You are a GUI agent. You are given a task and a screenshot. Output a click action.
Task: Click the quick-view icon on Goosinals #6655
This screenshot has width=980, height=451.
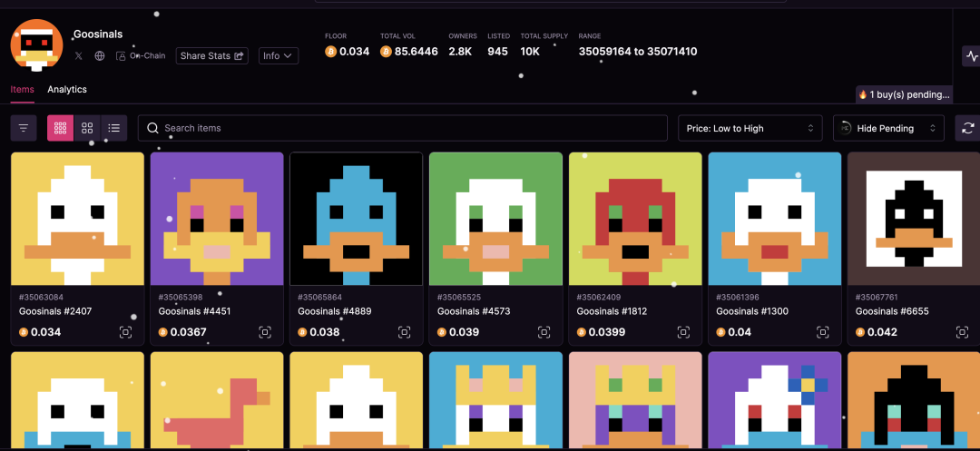pyautogui.click(x=962, y=332)
